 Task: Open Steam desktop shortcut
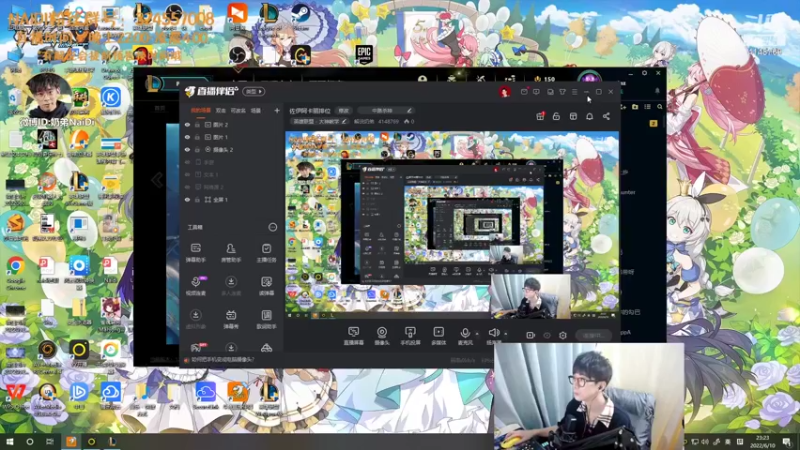click(x=301, y=15)
